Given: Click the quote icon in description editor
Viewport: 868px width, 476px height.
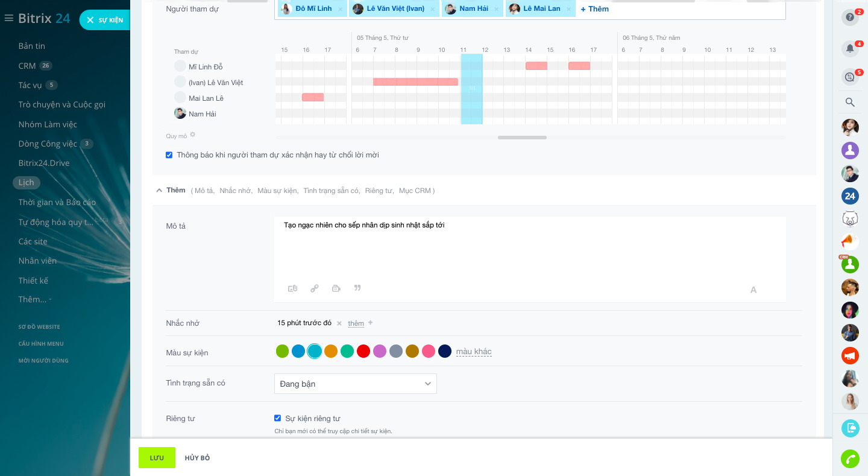Looking at the screenshot, I should coord(357,288).
